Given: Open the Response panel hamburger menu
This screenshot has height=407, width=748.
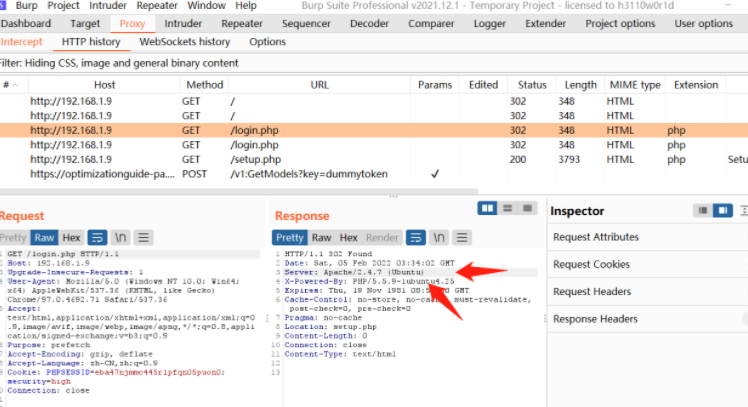Looking at the screenshot, I should pyautogui.click(x=462, y=238).
